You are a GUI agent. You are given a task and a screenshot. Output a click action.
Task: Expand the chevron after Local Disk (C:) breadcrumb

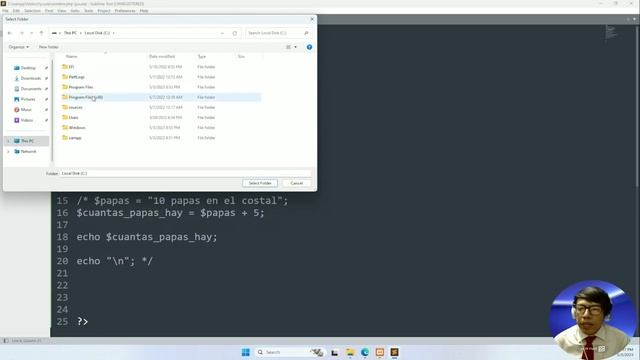(x=113, y=33)
